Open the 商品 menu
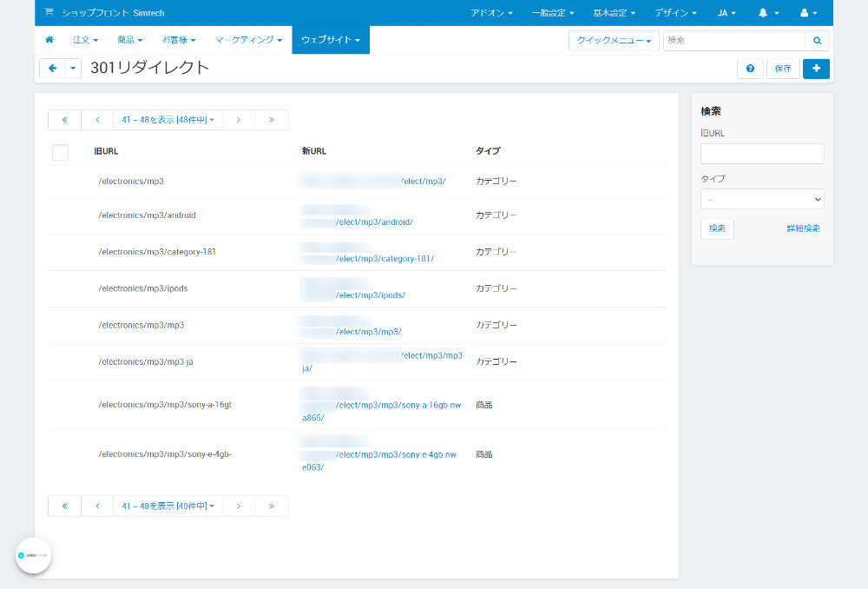The height and width of the screenshot is (589, 868). pyautogui.click(x=129, y=40)
